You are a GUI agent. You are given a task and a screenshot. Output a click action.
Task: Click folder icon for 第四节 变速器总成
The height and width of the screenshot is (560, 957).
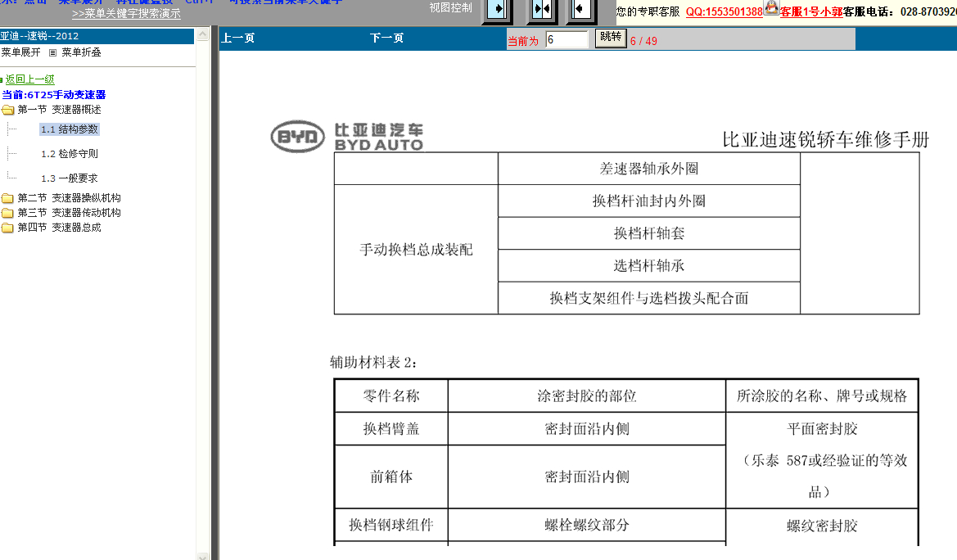8,227
